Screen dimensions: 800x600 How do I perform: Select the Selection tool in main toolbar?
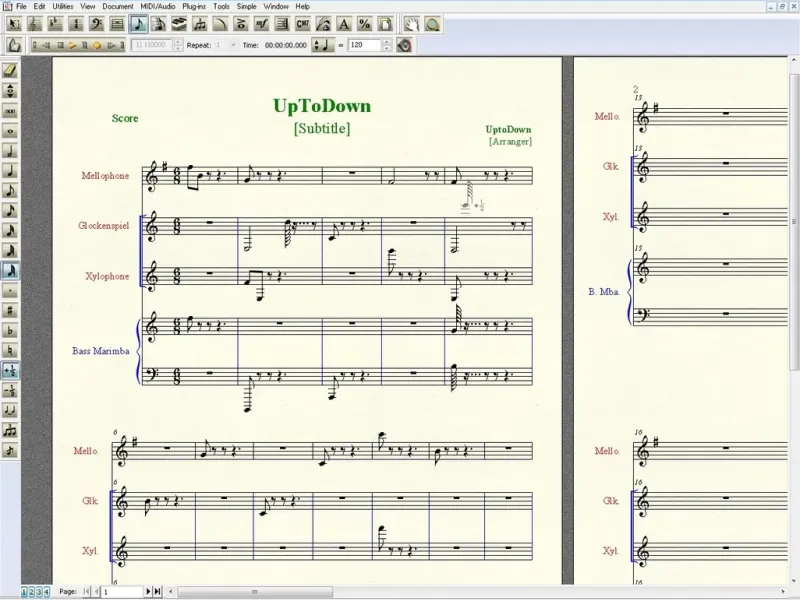point(14,24)
